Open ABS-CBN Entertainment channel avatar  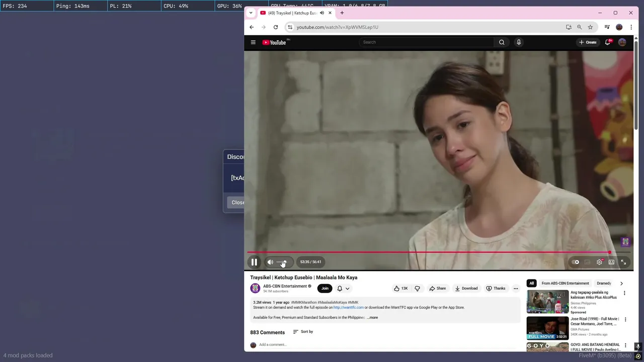point(255,288)
